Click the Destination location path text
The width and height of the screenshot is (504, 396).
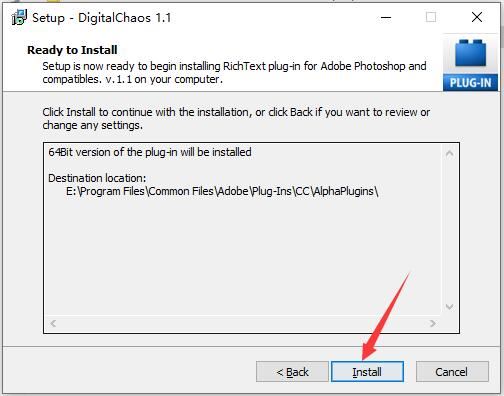click(222, 191)
